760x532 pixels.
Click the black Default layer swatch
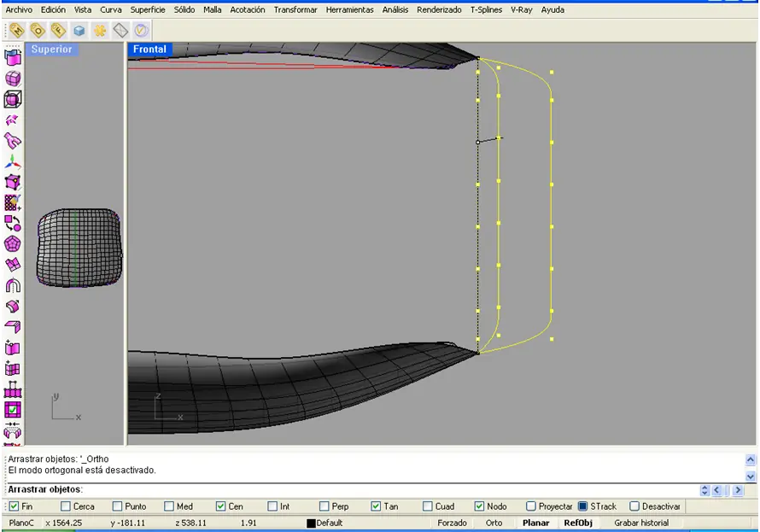pos(311,523)
